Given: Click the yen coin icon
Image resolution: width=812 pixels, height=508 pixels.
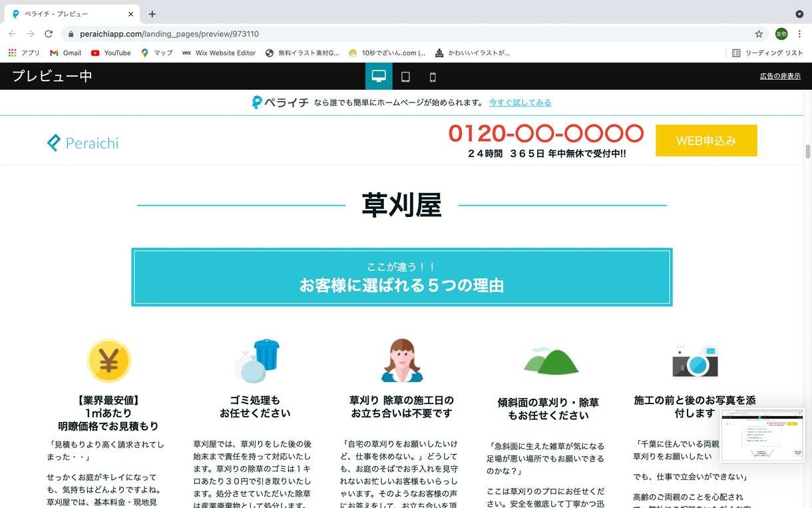Looking at the screenshot, I should 108,361.
